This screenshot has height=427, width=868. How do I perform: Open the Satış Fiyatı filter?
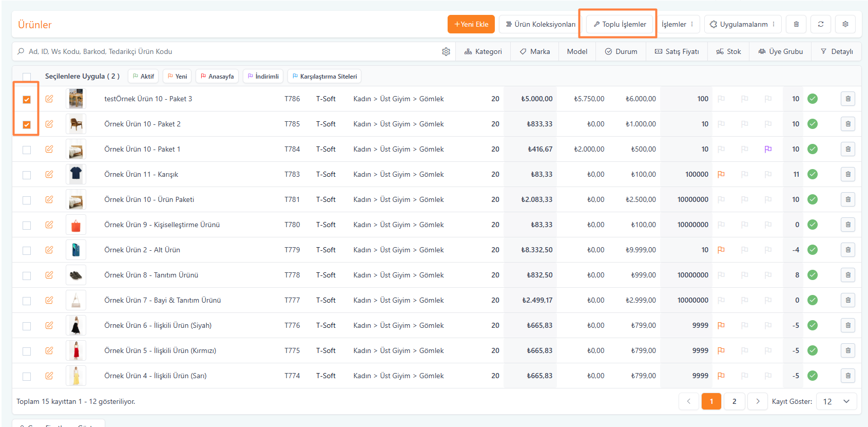pyautogui.click(x=677, y=51)
